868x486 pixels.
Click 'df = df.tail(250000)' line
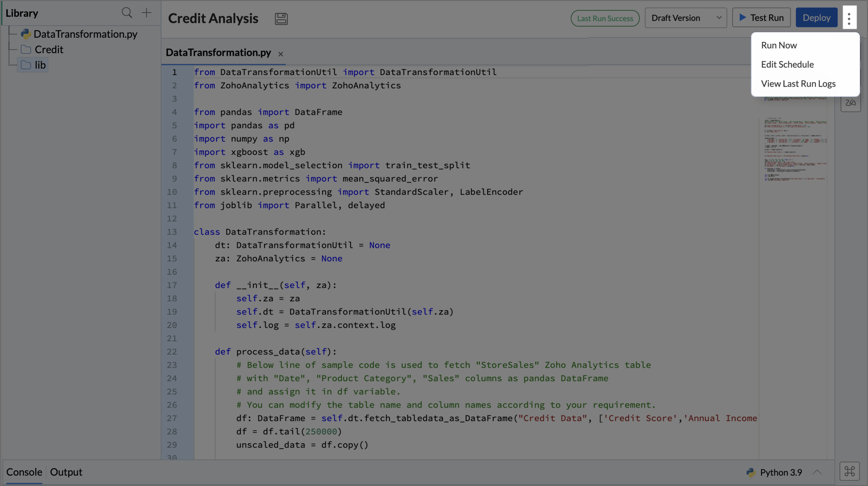tap(289, 432)
